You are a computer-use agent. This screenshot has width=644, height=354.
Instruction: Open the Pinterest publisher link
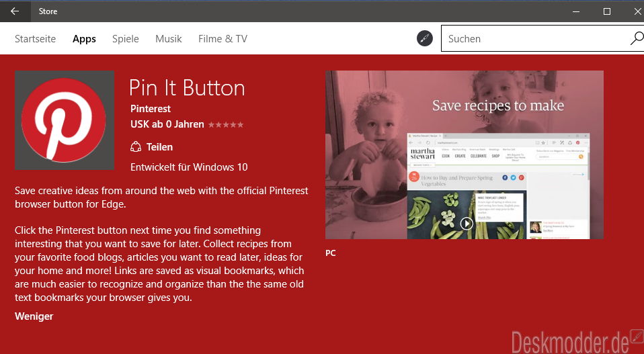(151, 109)
